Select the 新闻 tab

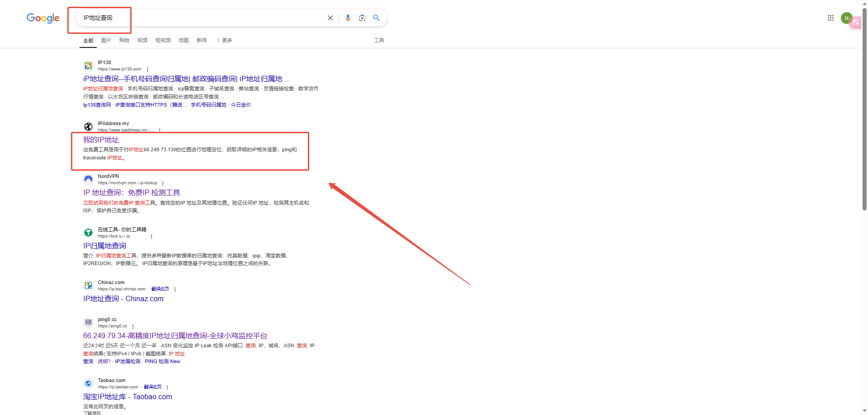pos(202,40)
